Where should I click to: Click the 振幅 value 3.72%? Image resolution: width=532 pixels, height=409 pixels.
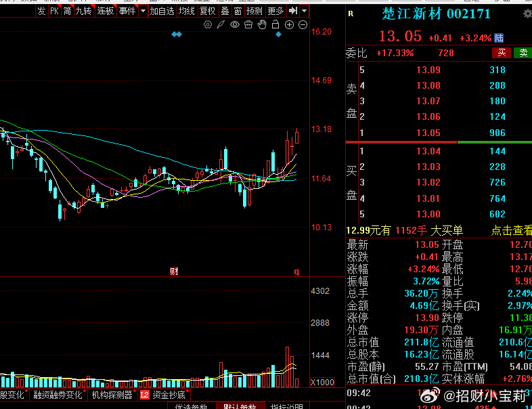click(x=426, y=281)
